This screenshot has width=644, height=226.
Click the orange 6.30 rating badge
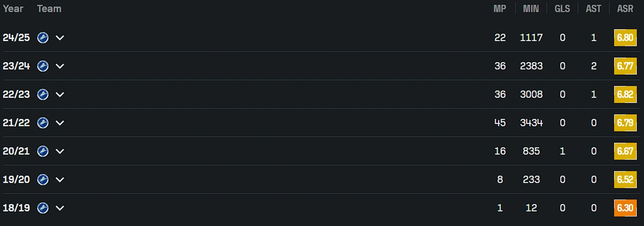pyautogui.click(x=625, y=208)
